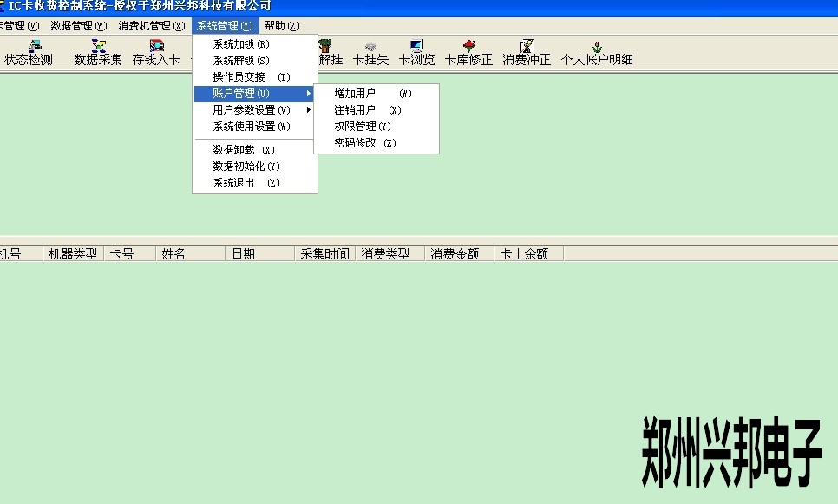Click the 卡库修正 toolbar icon
838x504 pixels.
click(468, 53)
